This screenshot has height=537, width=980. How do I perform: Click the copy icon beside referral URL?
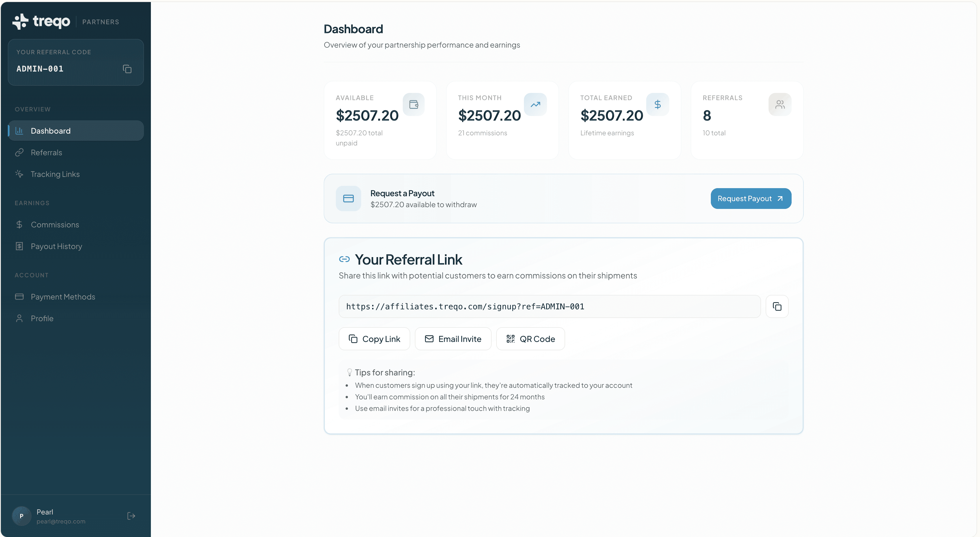[x=777, y=306]
